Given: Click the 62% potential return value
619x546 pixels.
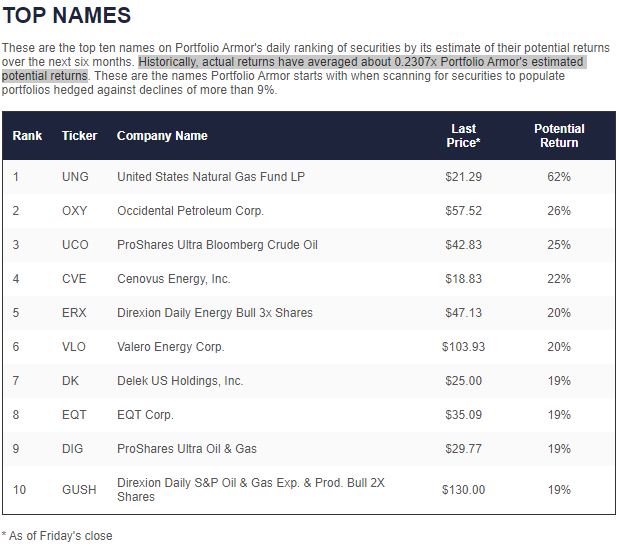Looking at the screenshot, I should click(559, 177).
